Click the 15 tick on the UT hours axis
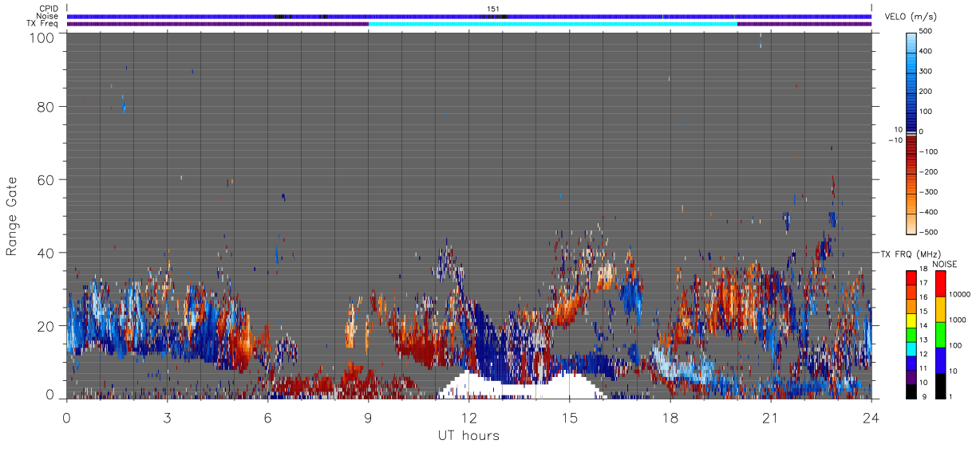 (x=570, y=417)
